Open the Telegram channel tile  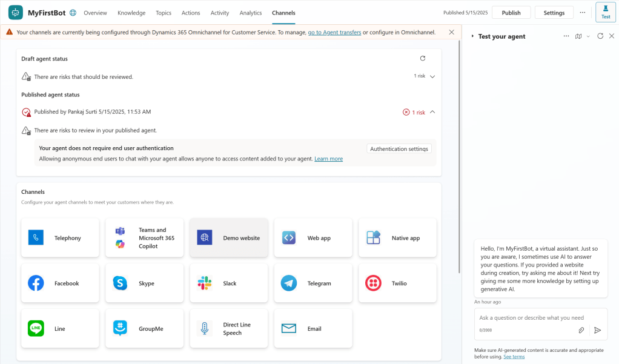(313, 283)
